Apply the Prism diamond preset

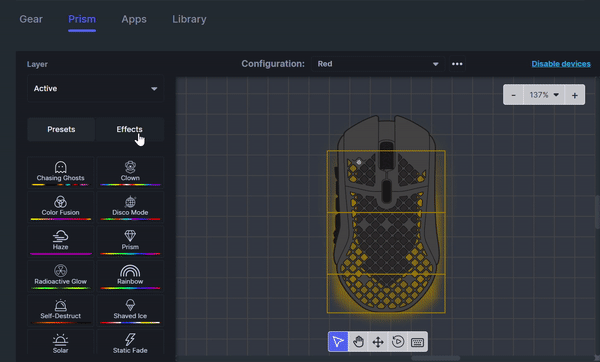130,241
